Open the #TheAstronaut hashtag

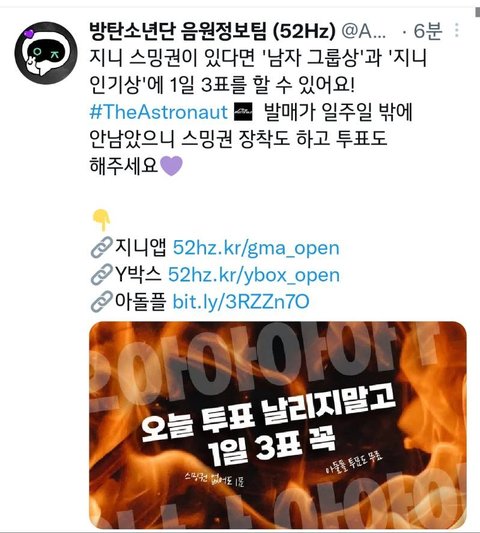pos(158,112)
